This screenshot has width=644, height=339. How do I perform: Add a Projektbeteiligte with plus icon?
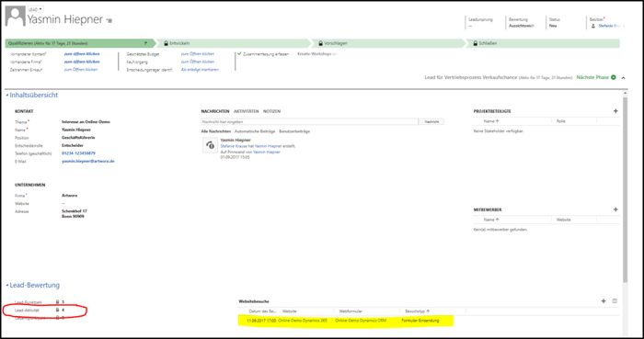615,111
